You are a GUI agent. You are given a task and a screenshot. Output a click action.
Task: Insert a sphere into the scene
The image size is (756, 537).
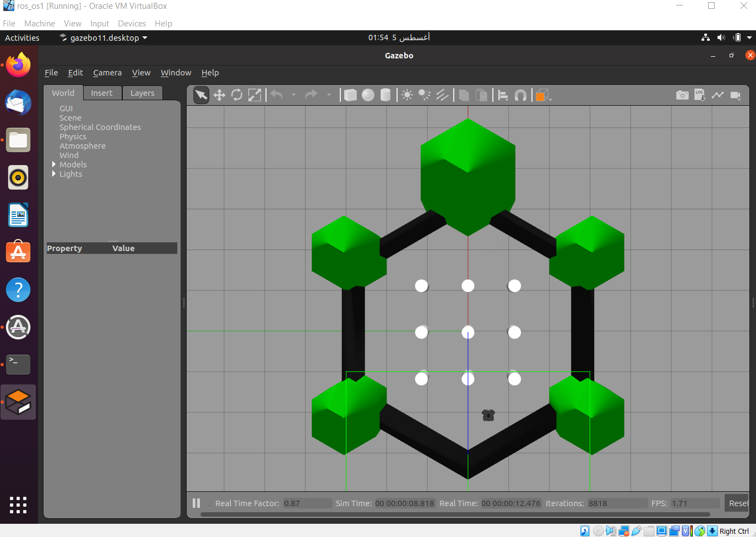(368, 95)
